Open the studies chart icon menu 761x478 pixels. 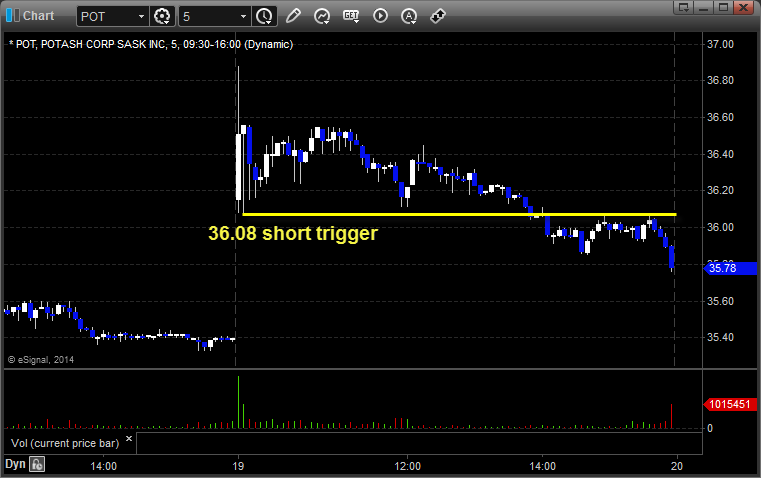click(x=322, y=16)
